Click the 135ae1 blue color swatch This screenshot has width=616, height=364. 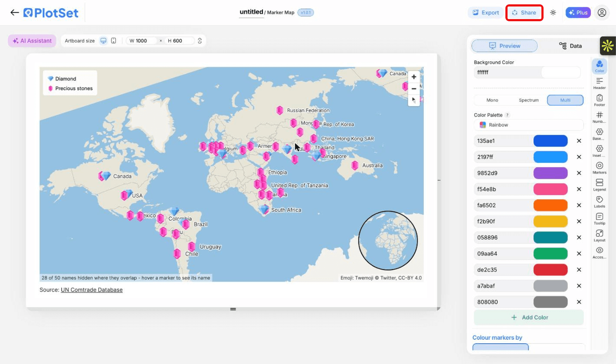coord(550,141)
